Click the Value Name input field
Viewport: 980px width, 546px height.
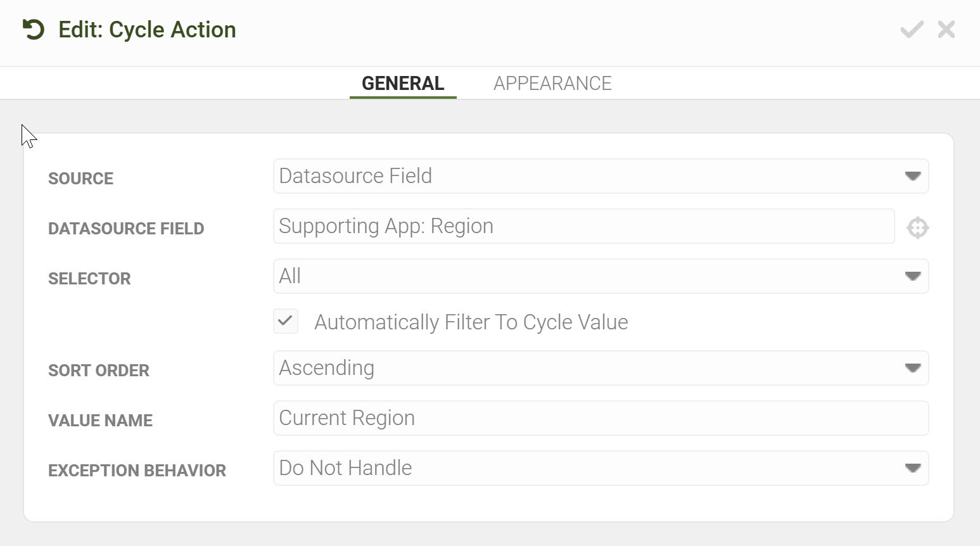[601, 418]
